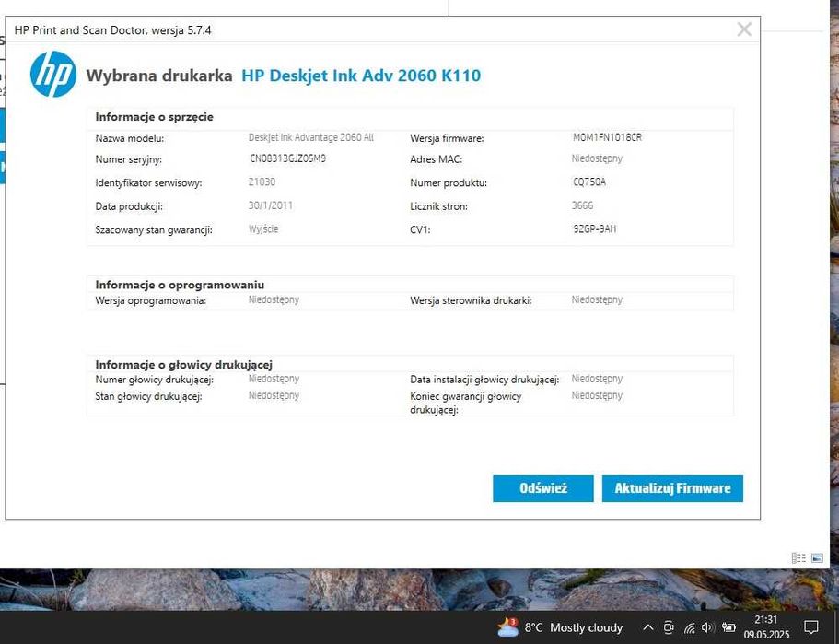Select warranty status value Wyjście
The image size is (839, 644).
click(x=263, y=229)
